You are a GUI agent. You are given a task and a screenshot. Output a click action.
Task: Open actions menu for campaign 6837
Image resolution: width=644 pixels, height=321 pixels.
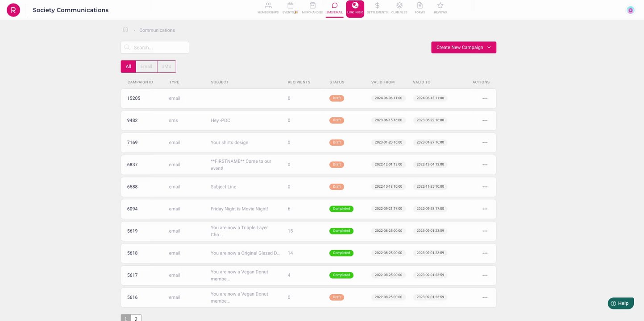[485, 165]
